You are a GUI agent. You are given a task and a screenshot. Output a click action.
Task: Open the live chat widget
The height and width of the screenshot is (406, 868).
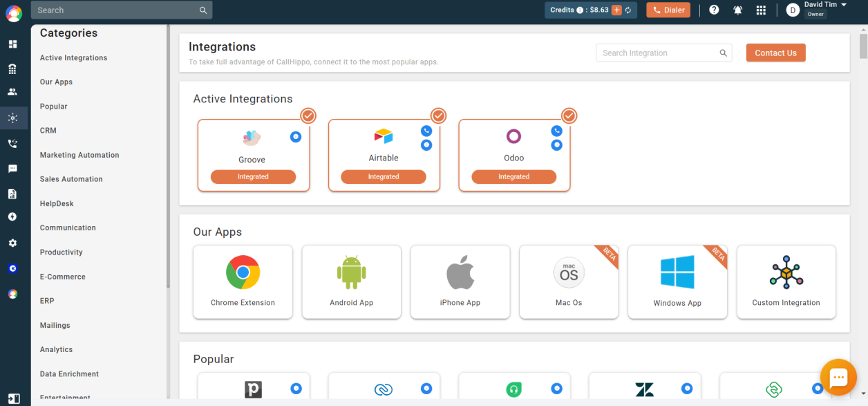(x=838, y=377)
